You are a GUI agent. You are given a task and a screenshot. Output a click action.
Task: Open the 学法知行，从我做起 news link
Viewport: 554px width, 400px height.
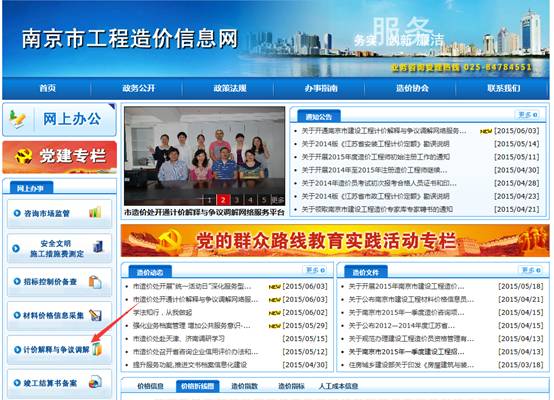162,312
